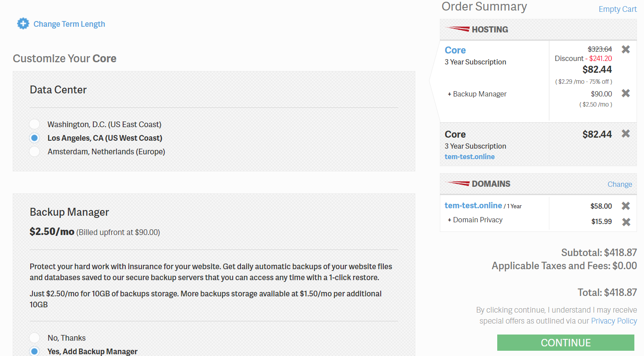Click Change link in Domains section
Screen dimensions: 644x356
pyautogui.click(x=619, y=184)
